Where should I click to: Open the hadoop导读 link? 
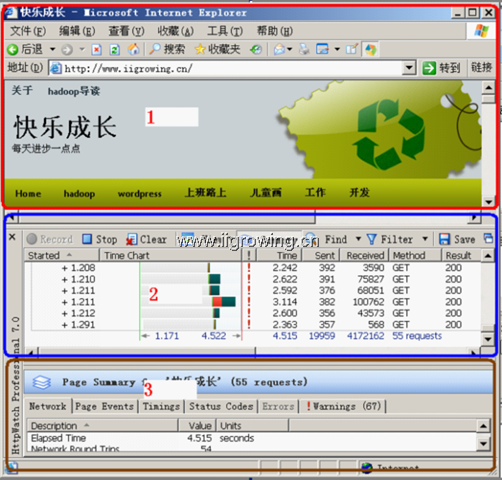74,91
